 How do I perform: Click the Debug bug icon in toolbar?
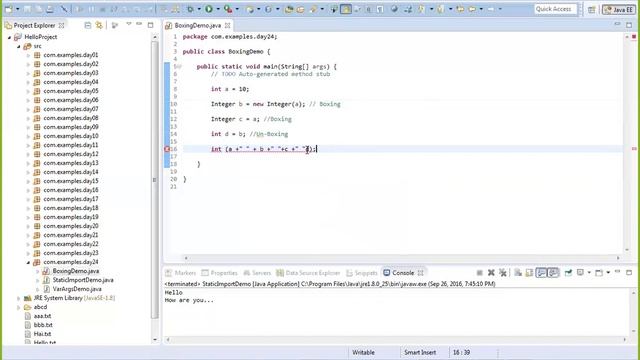(191, 9)
